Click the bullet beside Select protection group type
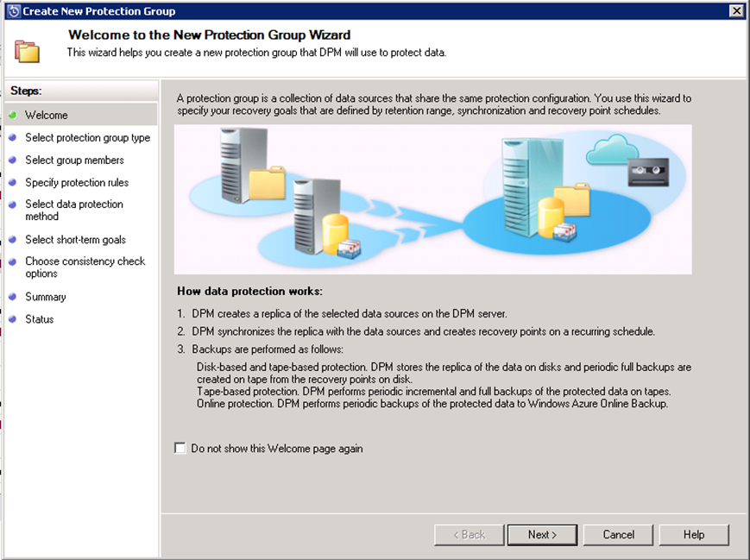Screen dimensions: 750x560 pyautogui.click(x=13, y=137)
